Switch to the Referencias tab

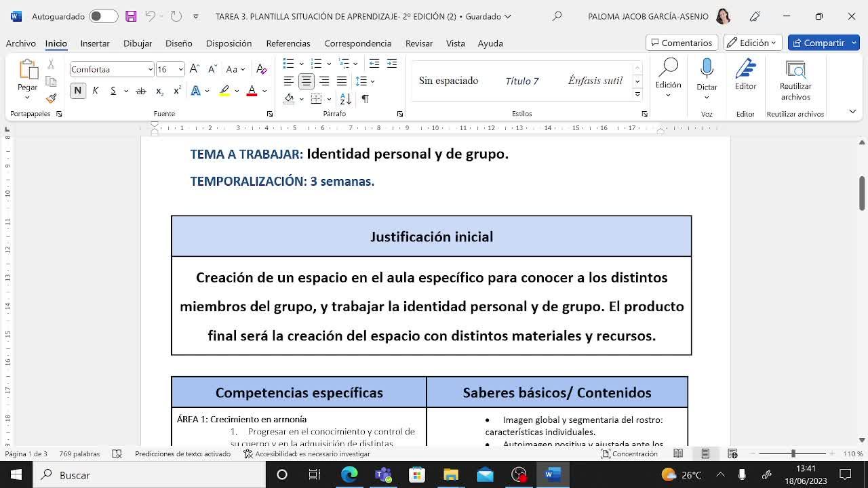tap(288, 43)
